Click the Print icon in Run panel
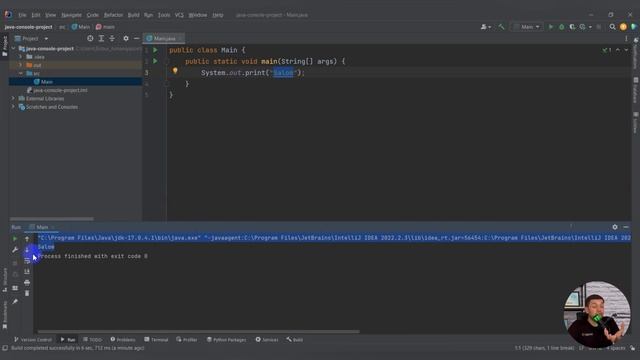640x360 pixels. [27, 282]
